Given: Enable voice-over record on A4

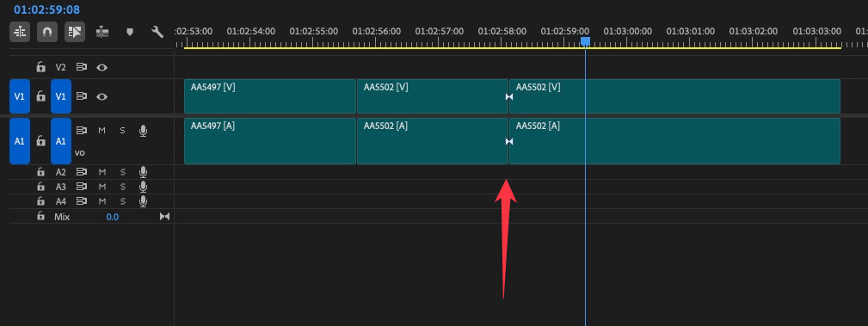Looking at the screenshot, I should (x=143, y=201).
